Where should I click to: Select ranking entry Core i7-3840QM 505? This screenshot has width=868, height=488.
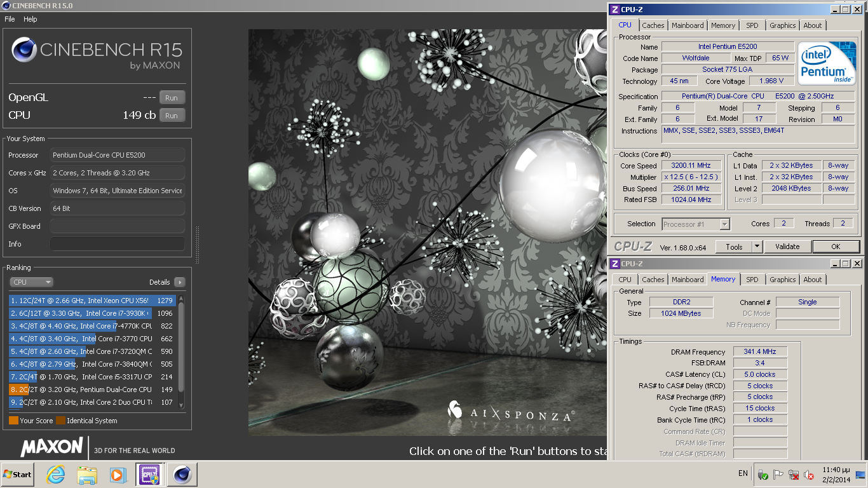point(93,364)
